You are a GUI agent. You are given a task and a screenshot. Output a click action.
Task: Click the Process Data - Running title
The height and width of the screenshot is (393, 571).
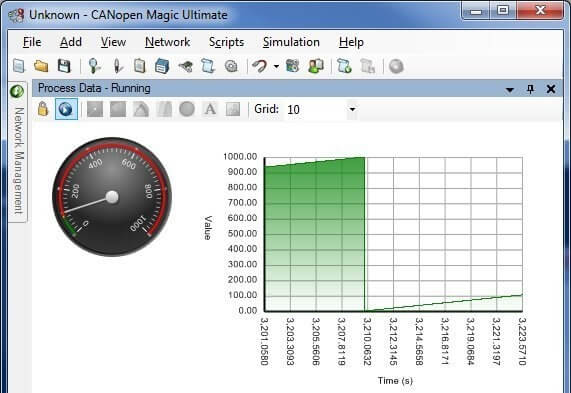94,88
